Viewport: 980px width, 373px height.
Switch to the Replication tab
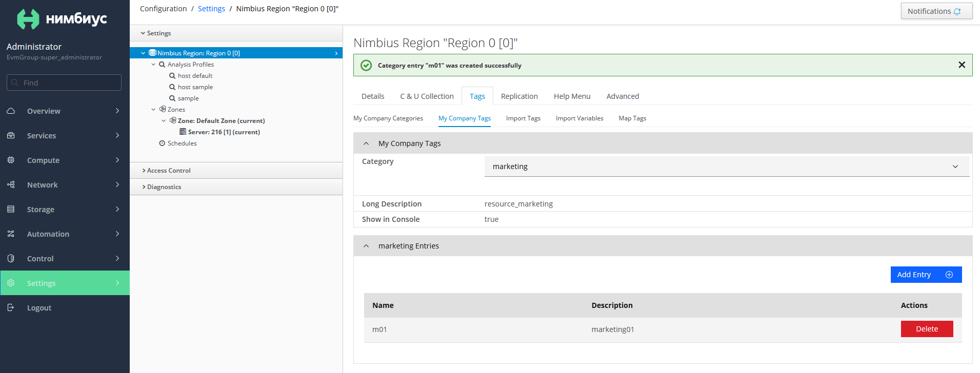519,96
